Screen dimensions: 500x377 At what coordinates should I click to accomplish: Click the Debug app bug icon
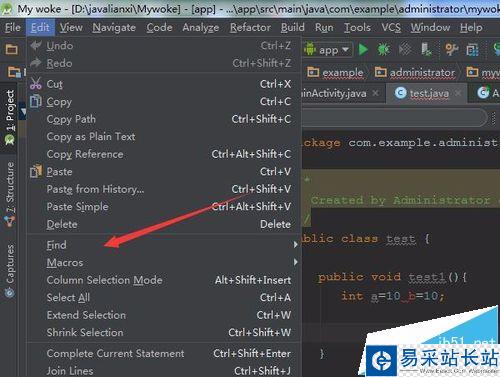pyautogui.click(x=383, y=49)
